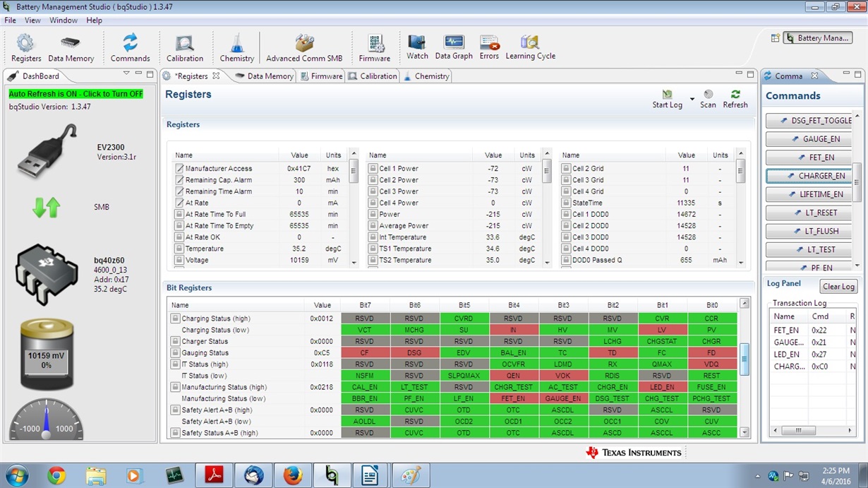Open the Window menu

click(64, 20)
